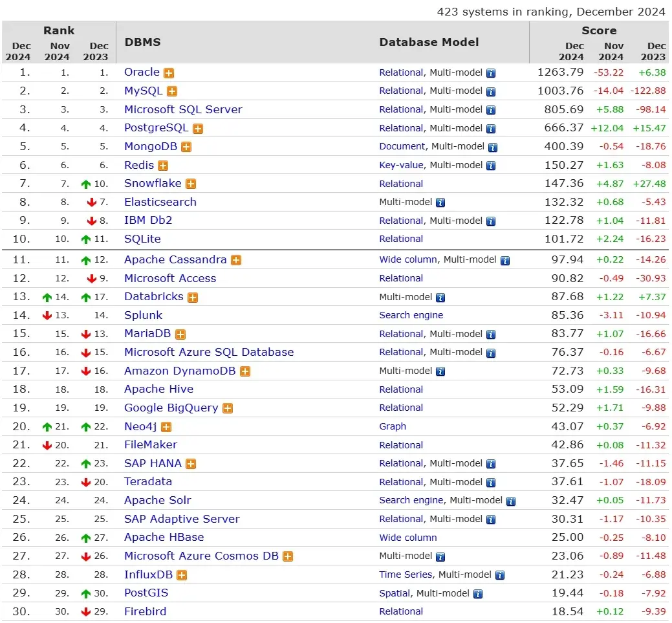672x623 pixels.
Task: Open the Teradata link
Action: tap(148, 481)
